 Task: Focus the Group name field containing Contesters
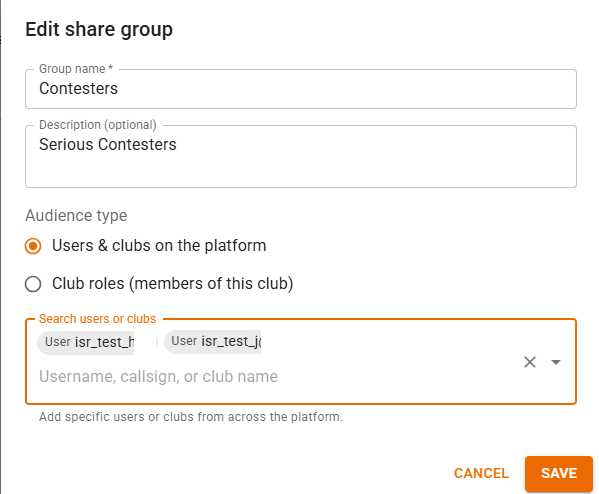point(301,89)
